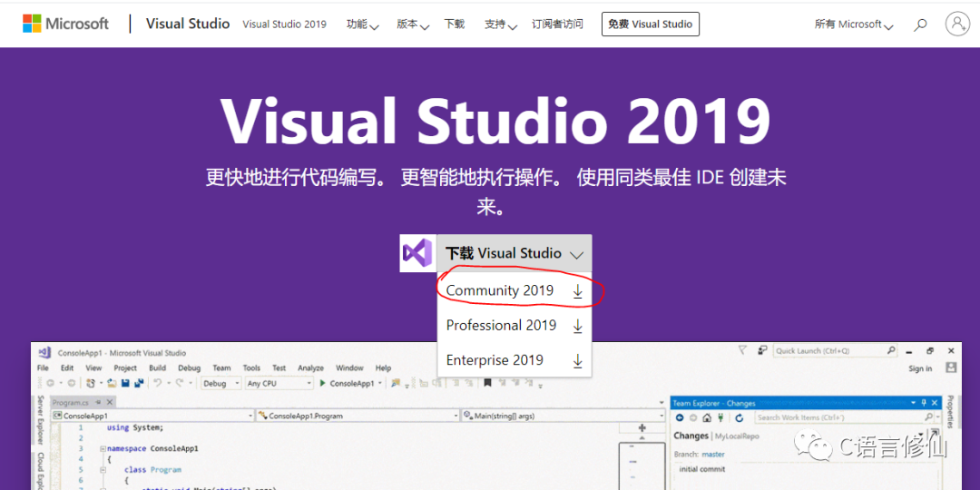Expand the 支持 navigation dropdown
This screenshot has height=490, width=980.
tap(501, 25)
